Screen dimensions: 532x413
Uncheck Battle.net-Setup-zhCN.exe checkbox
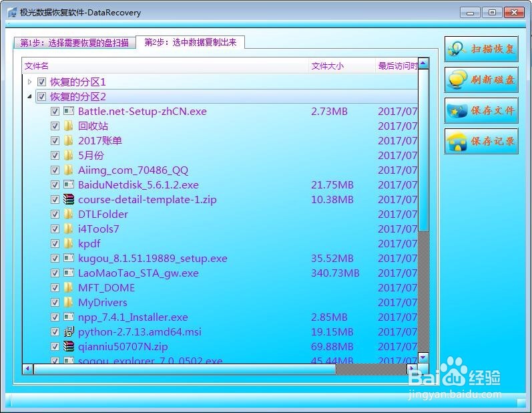[55, 111]
